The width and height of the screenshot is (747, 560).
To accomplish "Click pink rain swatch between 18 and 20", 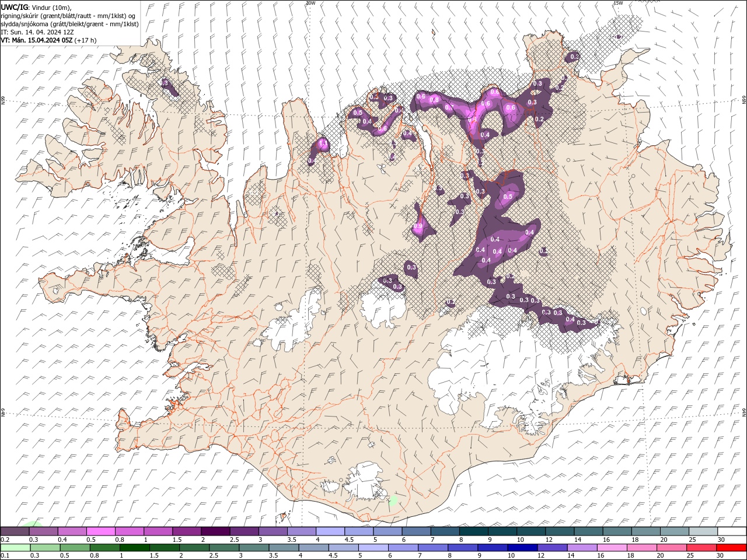I will pyautogui.click(x=641, y=548).
